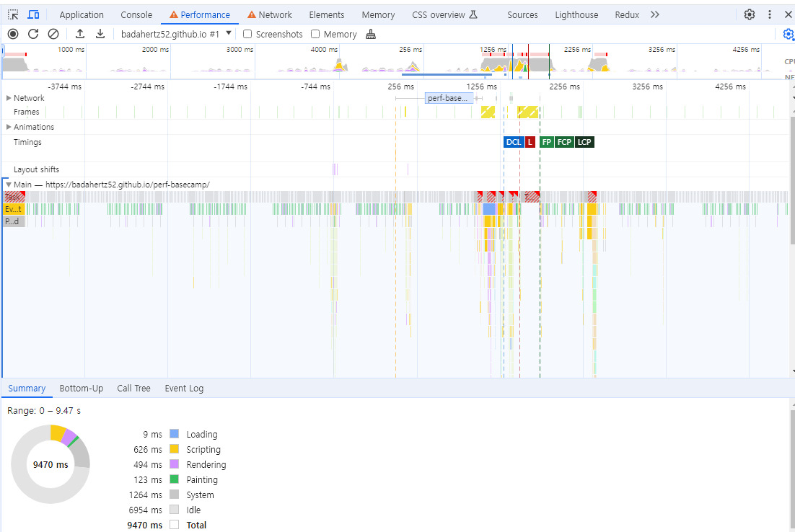The width and height of the screenshot is (795, 532).
Task: Start recording with the record button
Action: coord(13,34)
